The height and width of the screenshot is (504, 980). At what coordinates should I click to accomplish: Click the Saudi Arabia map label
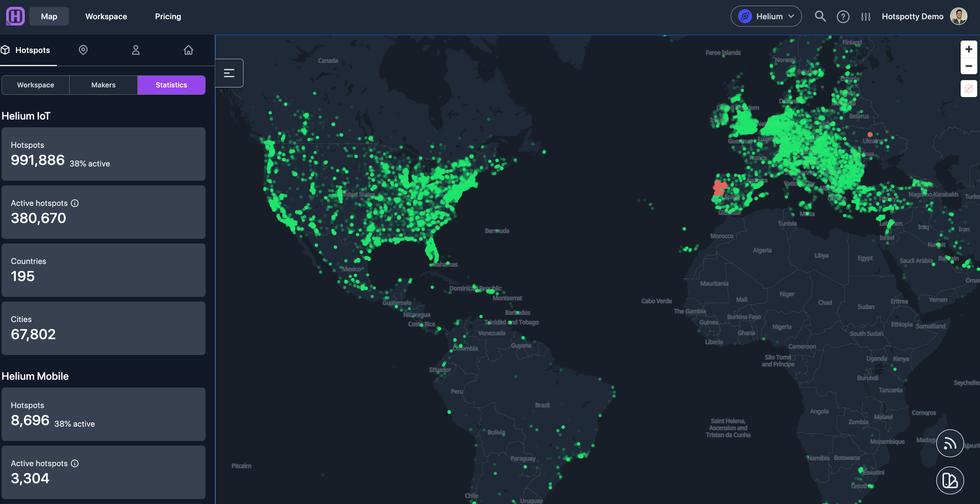(x=916, y=261)
